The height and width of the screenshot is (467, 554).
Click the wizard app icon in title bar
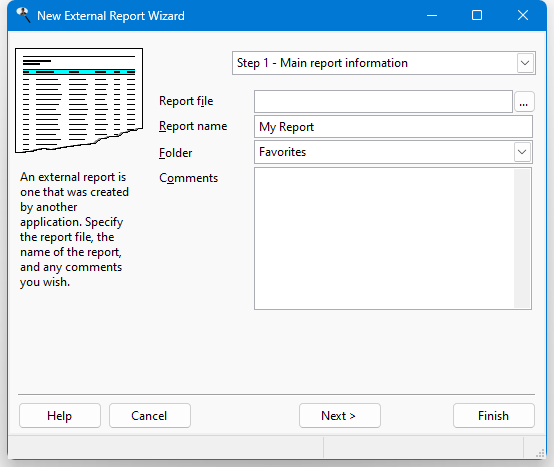23,15
